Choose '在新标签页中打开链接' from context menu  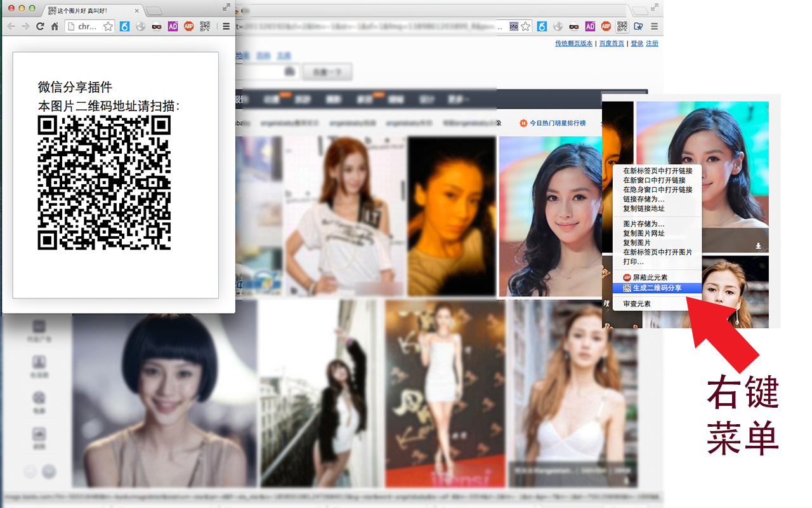point(657,171)
